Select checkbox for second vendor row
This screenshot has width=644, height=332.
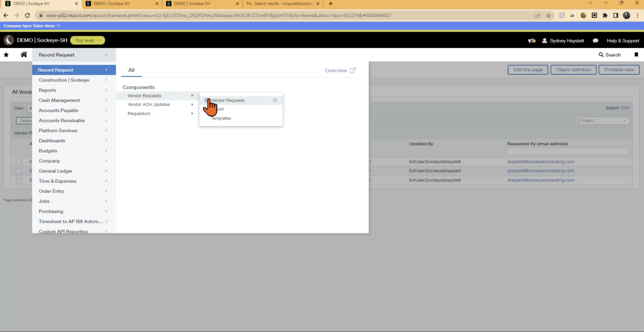coord(18,171)
